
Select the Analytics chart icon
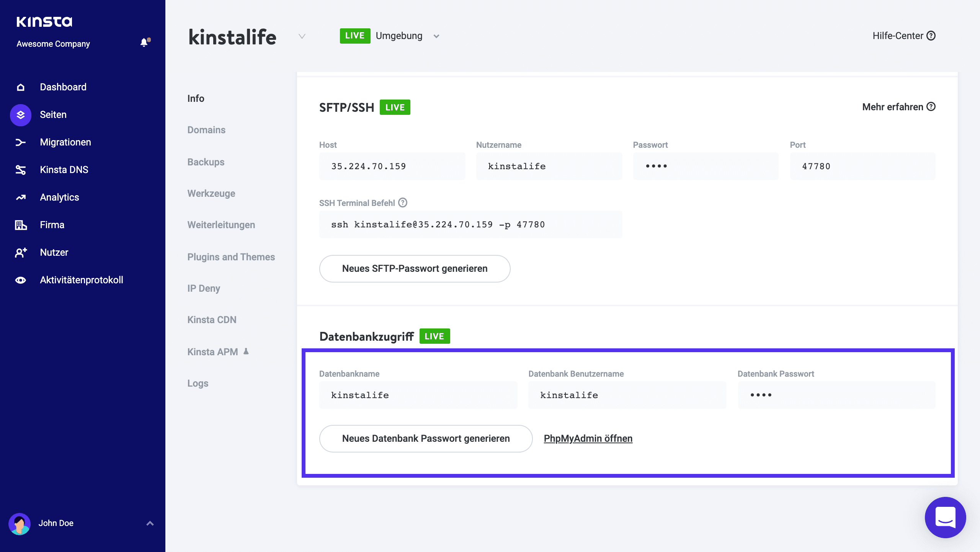pyautogui.click(x=20, y=197)
